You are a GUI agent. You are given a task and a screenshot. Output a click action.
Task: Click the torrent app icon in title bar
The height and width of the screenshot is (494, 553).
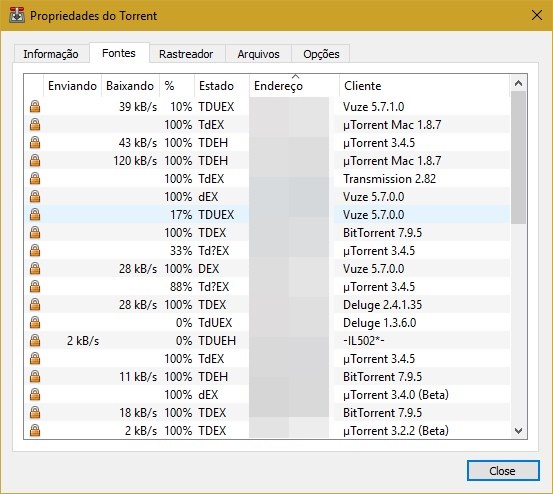pos(17,15)
